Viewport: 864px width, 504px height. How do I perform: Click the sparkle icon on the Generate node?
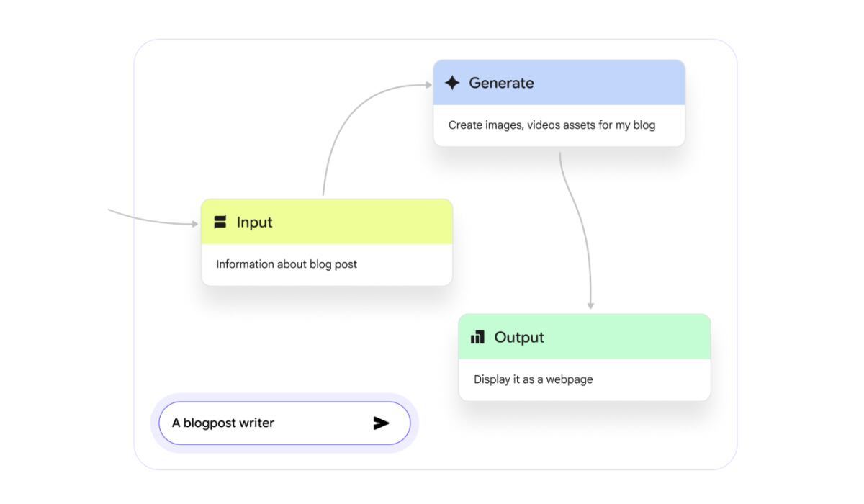[x=452, y=83]
